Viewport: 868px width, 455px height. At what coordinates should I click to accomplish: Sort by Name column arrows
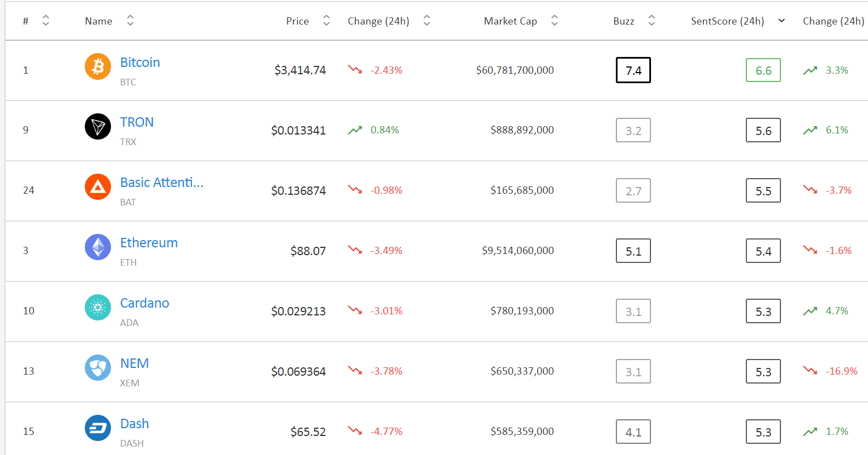(x=130, y=21)
